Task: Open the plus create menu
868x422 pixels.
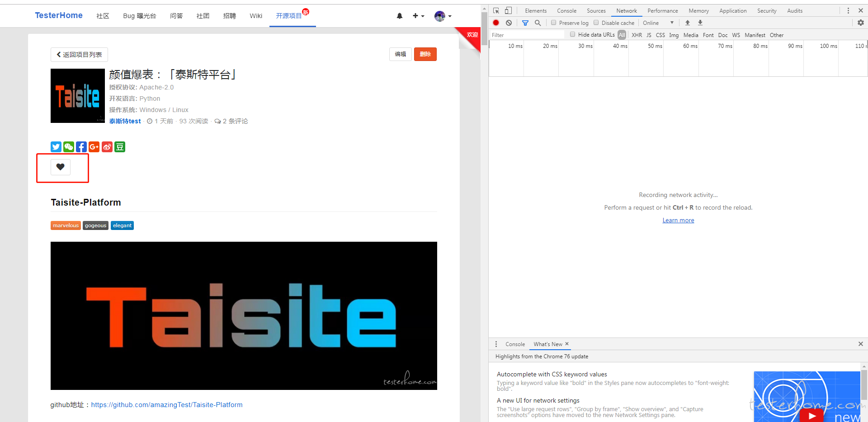Action: 418,16
